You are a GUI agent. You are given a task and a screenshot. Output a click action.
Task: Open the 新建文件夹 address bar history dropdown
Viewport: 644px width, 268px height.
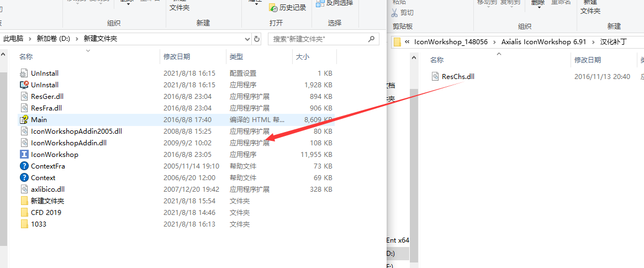point(247,39)
